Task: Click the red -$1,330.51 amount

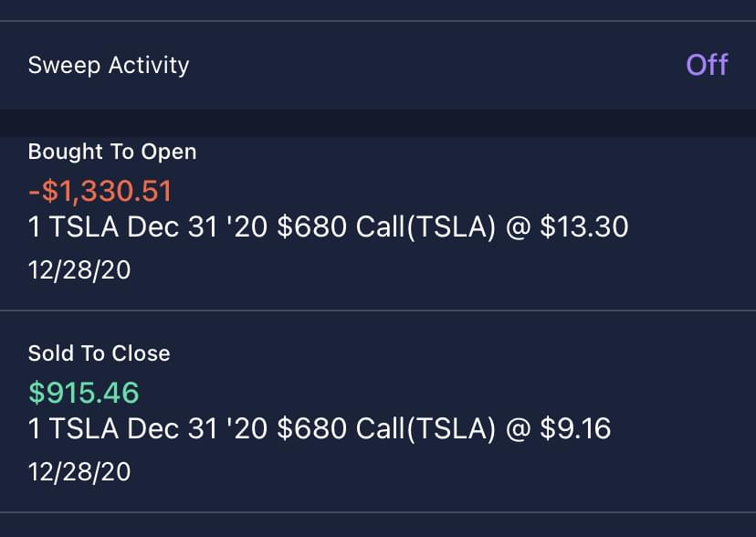Action: click(x=100, y=191)
